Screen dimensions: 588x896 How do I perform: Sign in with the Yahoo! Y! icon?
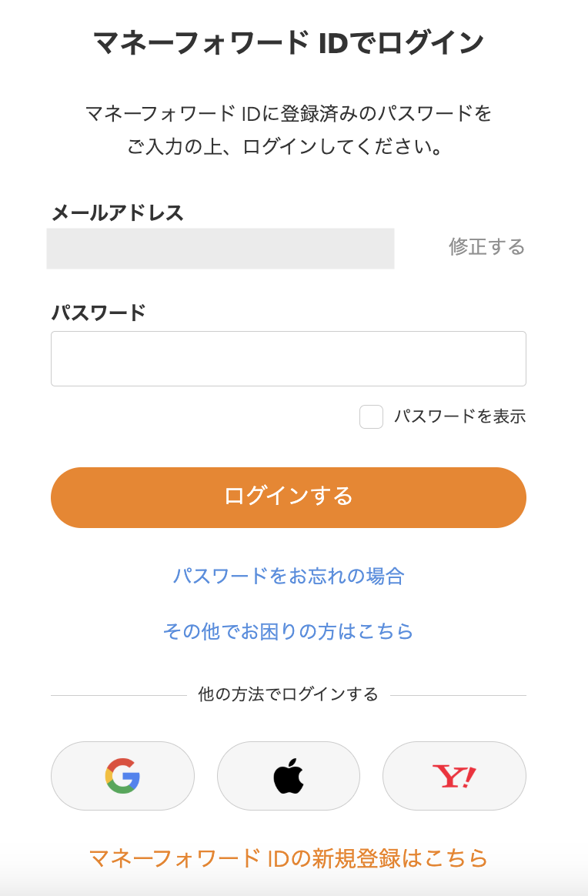click(454, 775)
